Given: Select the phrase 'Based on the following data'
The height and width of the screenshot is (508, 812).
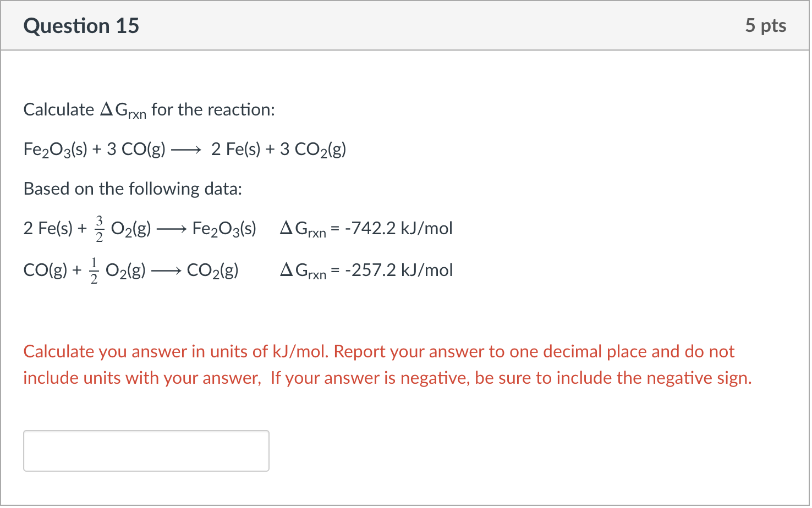Looking at the screenshot, I should point(132,189).
